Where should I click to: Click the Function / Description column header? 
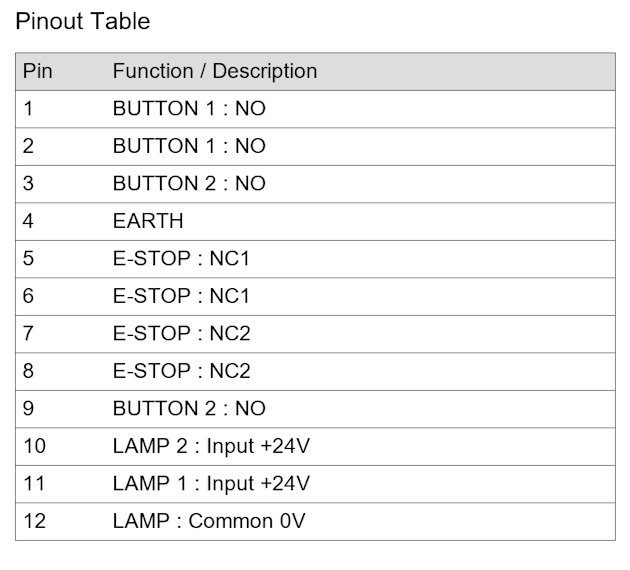(215, 71)
